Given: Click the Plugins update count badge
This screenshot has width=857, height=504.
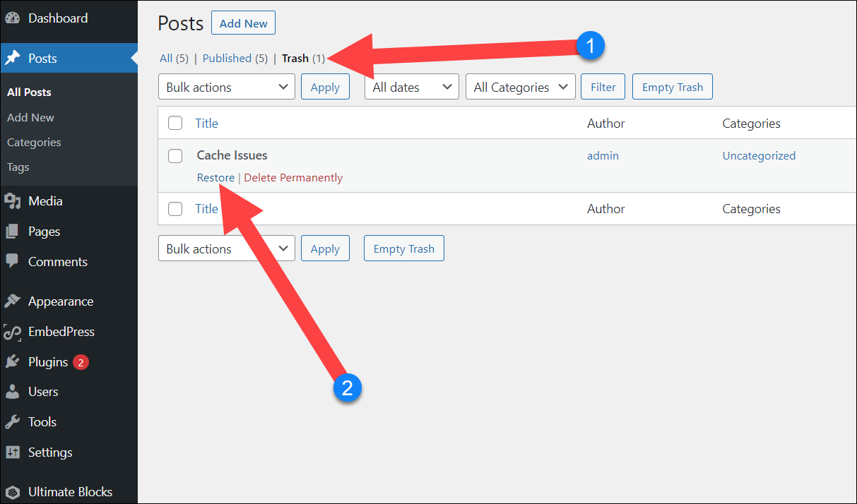Looking at the screenshot, I should point(81,363).
